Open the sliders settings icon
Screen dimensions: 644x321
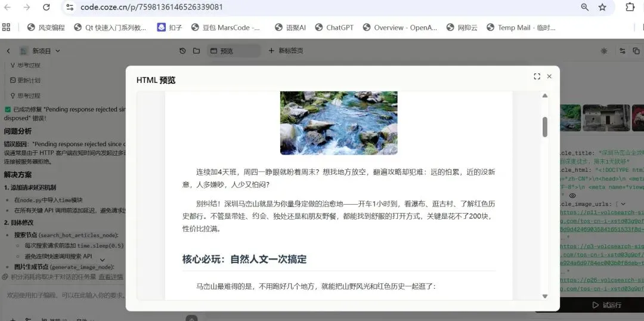coord(623,51)
